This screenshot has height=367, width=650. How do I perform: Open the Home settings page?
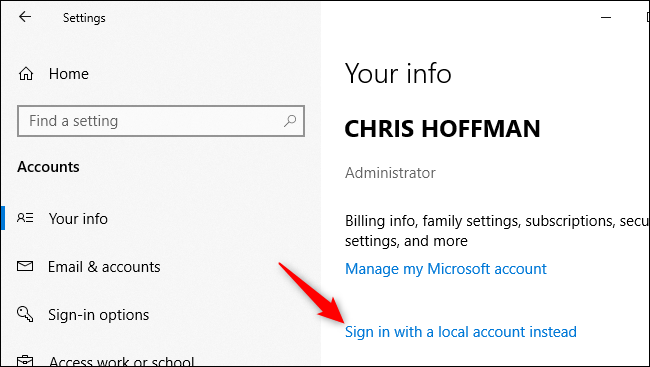[68, 74]
